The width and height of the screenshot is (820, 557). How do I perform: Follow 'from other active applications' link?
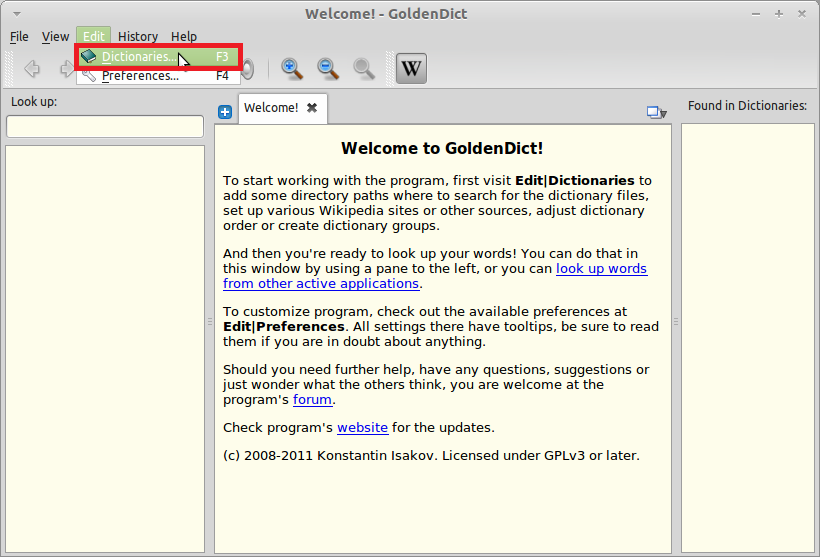tap(321, 284)
